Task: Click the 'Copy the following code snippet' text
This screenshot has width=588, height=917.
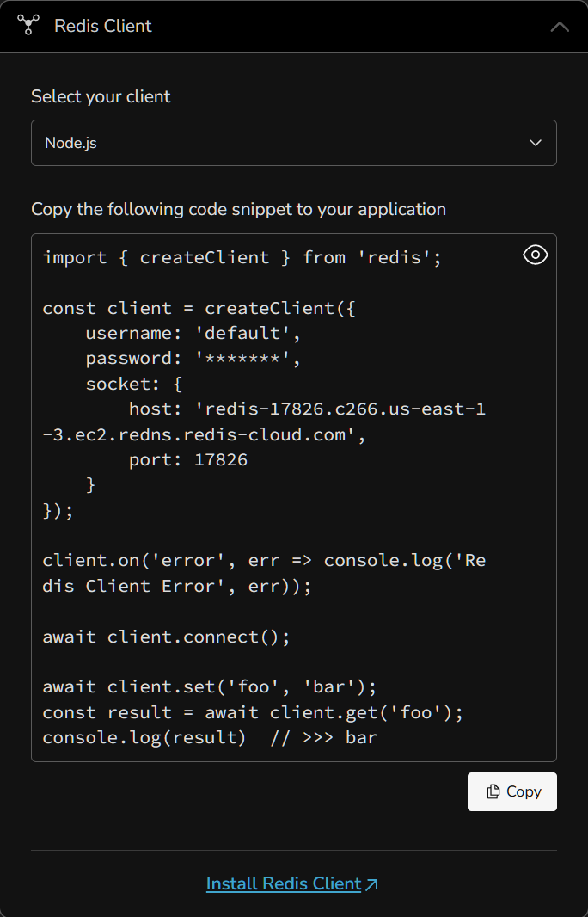Action: pyautogui.click(x=238, y=209)
